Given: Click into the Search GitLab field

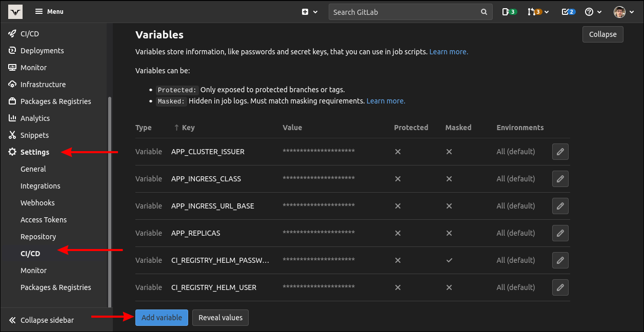Looking at the screenshot, I should pos(405,12).
